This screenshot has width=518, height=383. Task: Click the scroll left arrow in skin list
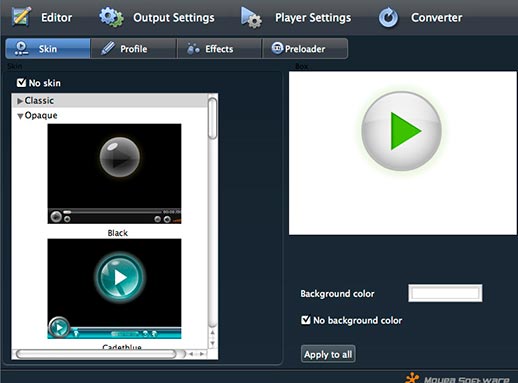pos(191,354)
